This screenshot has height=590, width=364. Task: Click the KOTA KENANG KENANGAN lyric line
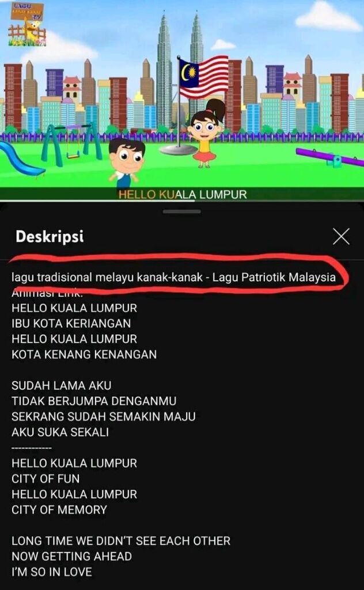click(x=84, y=354)
